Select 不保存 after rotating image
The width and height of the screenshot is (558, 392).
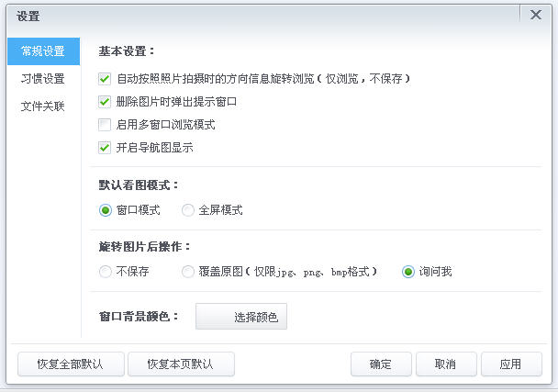(106, 272)
